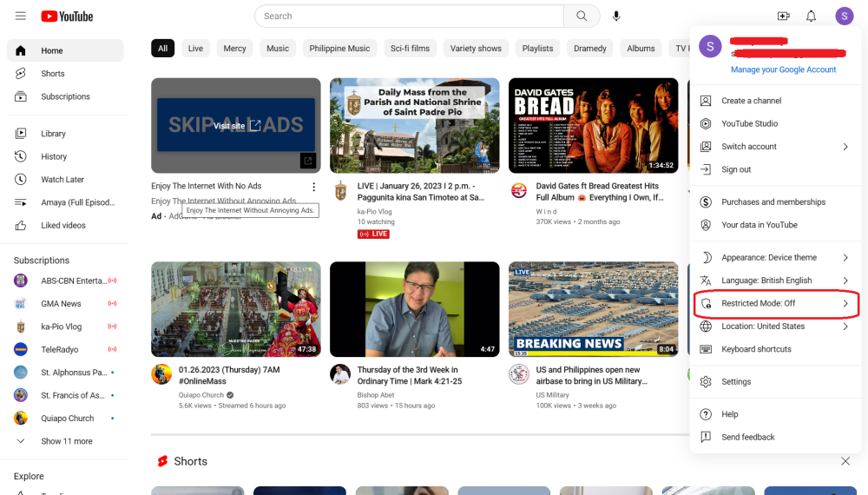Select the Mercy filter chip
This screenshot has width=868, height=495.
point(234,48)
